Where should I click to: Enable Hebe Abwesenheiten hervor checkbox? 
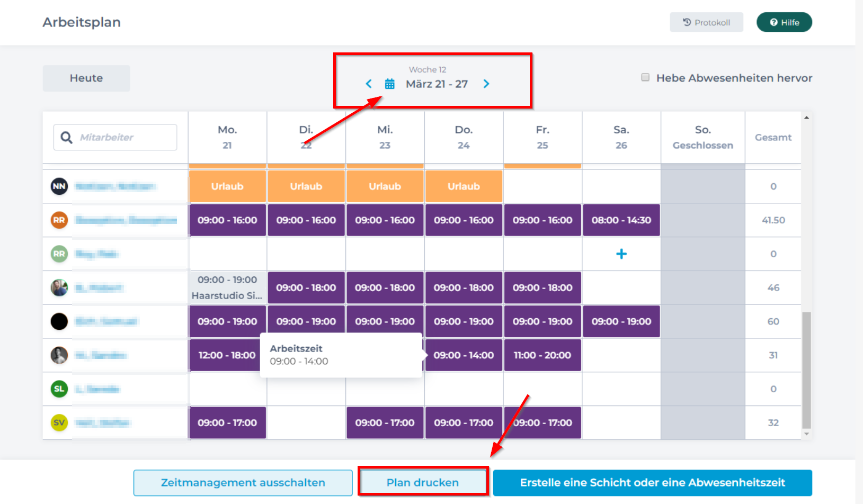pyautogui.click(x=645, y=77)
